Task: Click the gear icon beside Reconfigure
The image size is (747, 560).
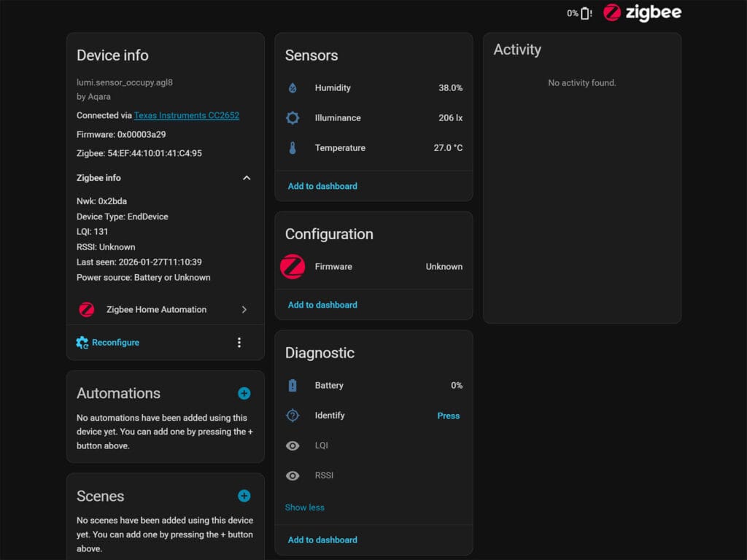Action: click(82, 342)
